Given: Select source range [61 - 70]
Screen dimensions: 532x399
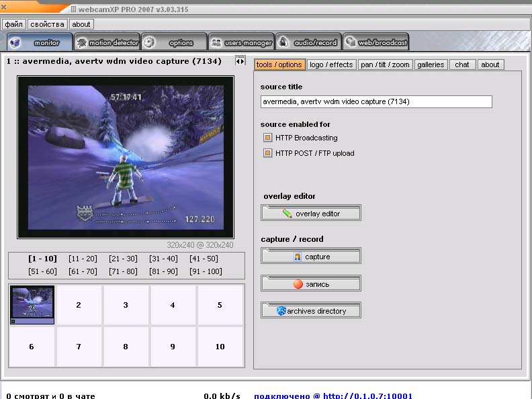Looking at the screenshot, I should tap(83, 271).
